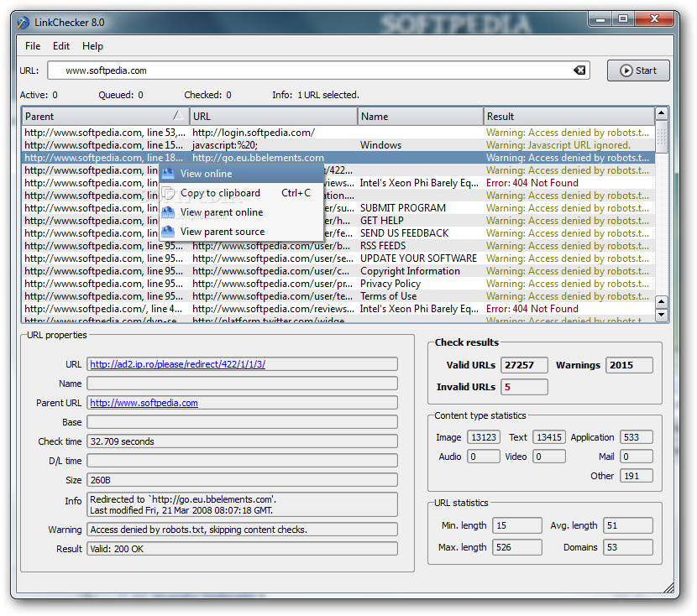697x616 pixels.
Task: Click the Text count field 13415
Action: (549, 437)
